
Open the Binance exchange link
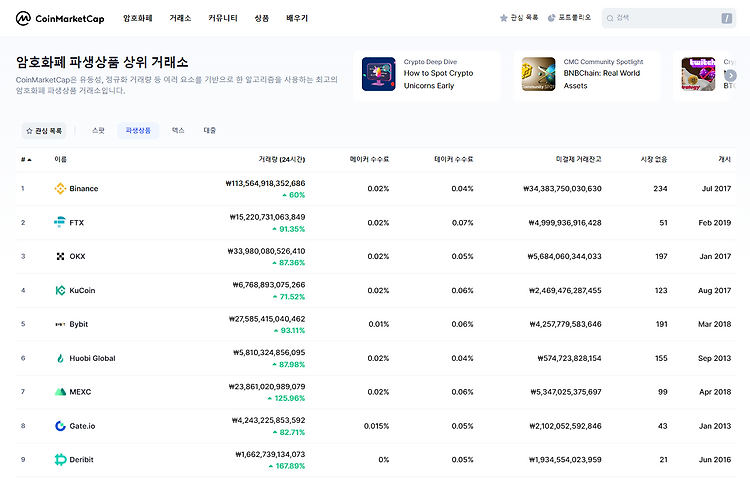pyautogui.click(x=84, y=189)
